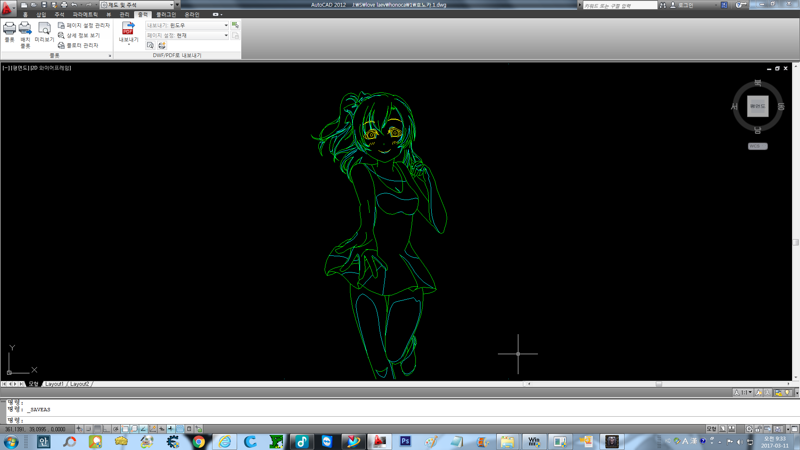Viewport: 800px width, 450px height.
Task: Open the [-] viewport controls menu
Action: click(6, 67)
